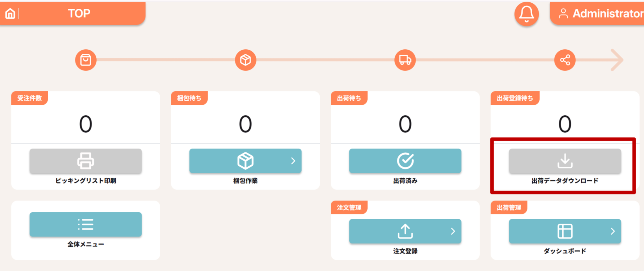Screen dimensions: 644x271
Task: Click the shopping bag step icon
Action: pyautogui.click(x=86, y=60)
